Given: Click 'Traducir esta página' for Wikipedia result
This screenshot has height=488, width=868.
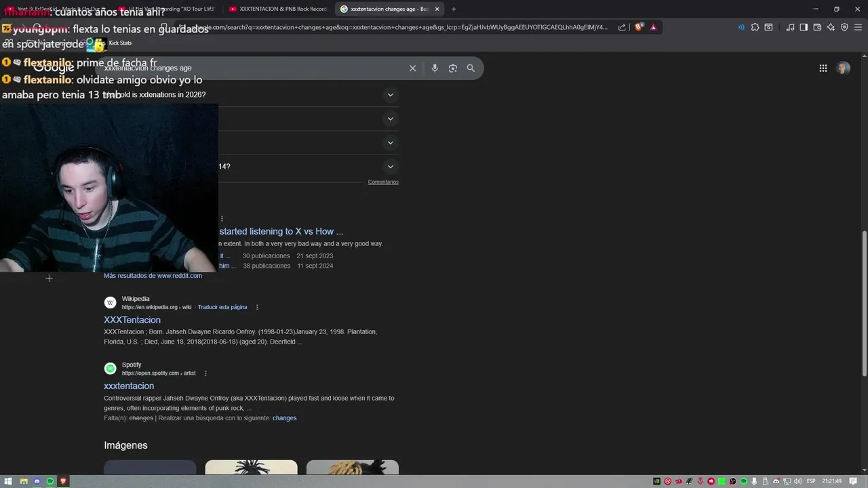Looking at the screenshot, I should pos(222,307).
